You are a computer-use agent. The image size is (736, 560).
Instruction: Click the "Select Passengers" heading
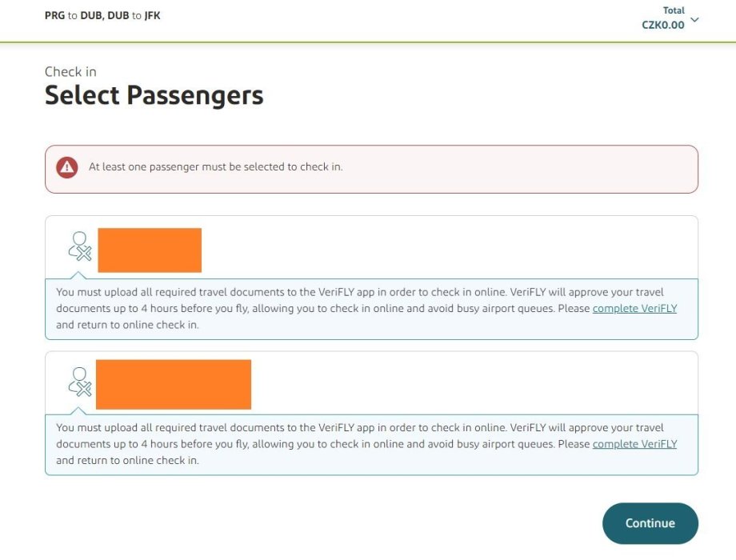coord(154,95)
